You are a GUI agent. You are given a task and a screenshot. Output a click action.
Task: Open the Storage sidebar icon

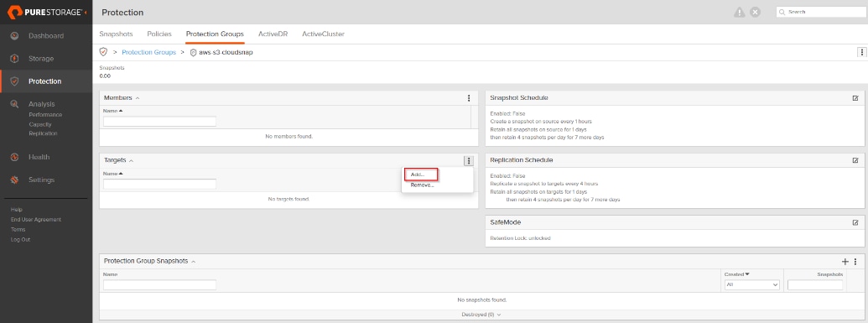click(15, 59)
